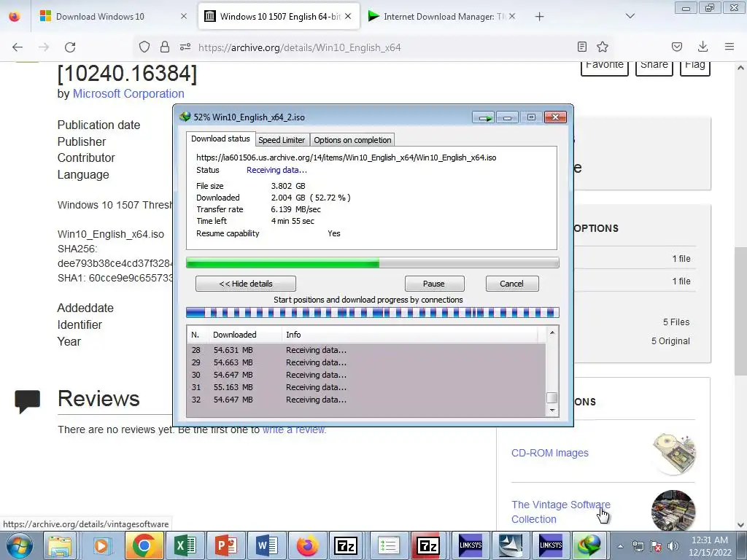Open the Speed Limiter tab
The image size is (747, 560).
coord(282,140)
